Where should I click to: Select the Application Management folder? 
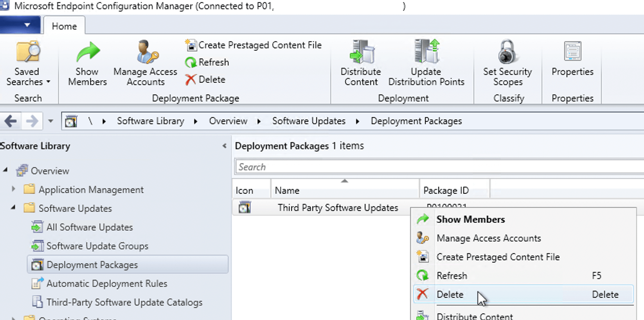click(91, 190)
